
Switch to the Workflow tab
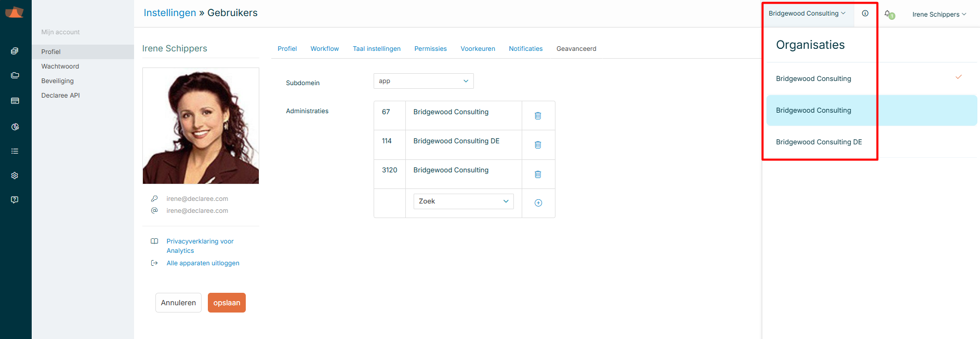point(324,49)
